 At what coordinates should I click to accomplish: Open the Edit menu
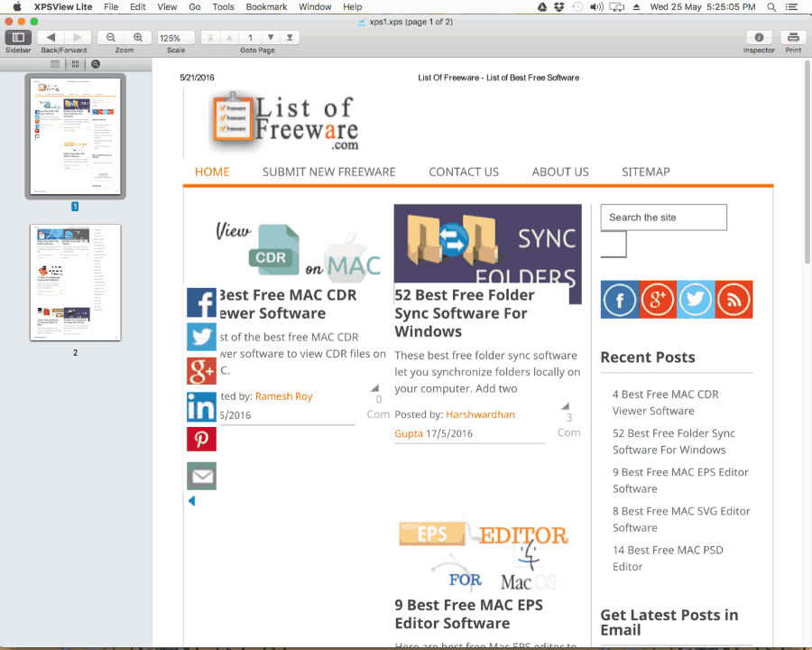138,6
